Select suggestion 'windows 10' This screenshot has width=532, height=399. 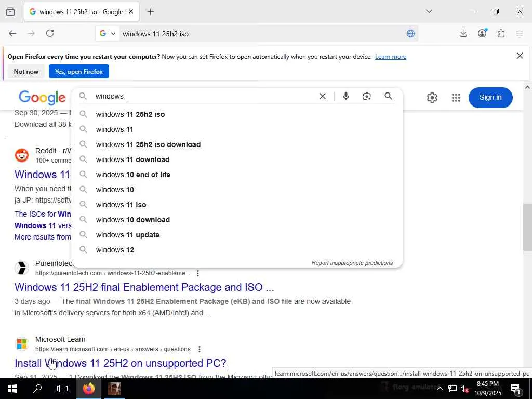[x=237, y=190]
